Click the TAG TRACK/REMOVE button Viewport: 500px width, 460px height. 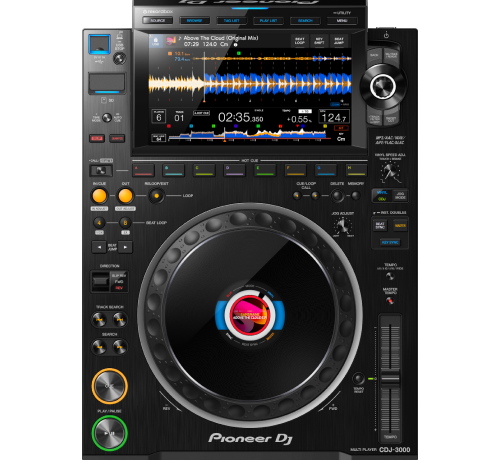pos(391,55)
